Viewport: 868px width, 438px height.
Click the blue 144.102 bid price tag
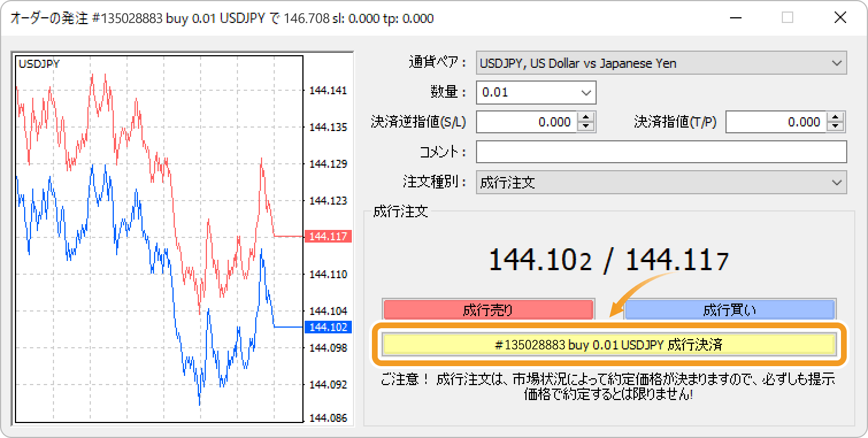point(328,327)
